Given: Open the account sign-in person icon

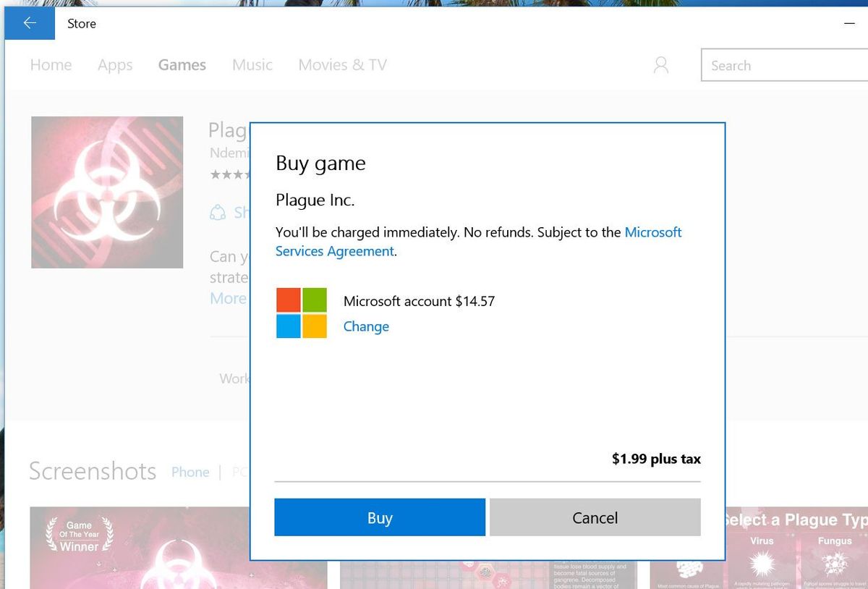Looking at the screenshot, I should pyautogui.click(x=660, y=64).
